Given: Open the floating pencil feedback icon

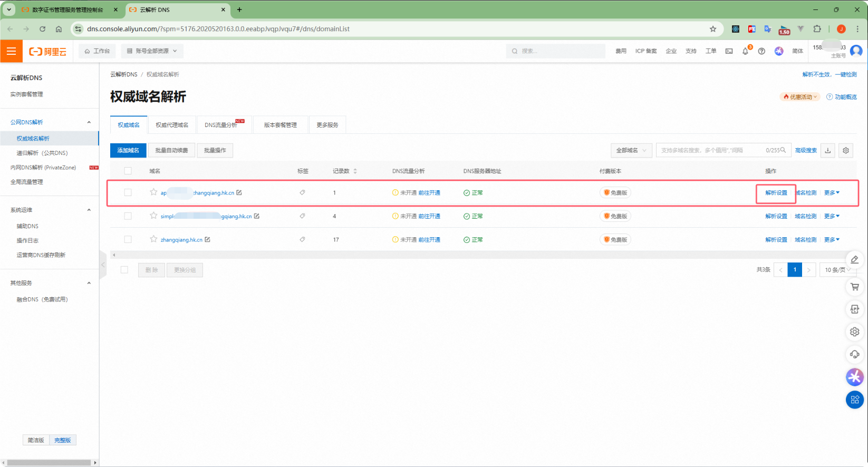Looking at the screenshot, I should [855, 259].
